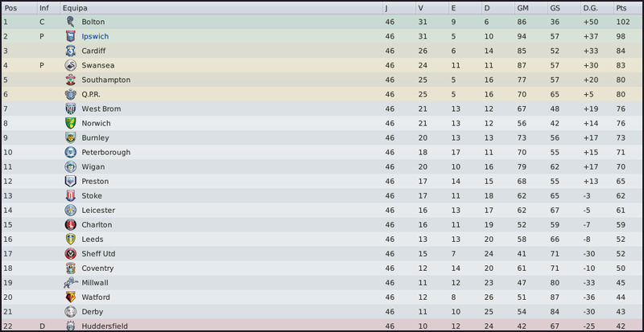Click the Swansea club crest
Screen dimensions: 644x332
pos(70,66)
